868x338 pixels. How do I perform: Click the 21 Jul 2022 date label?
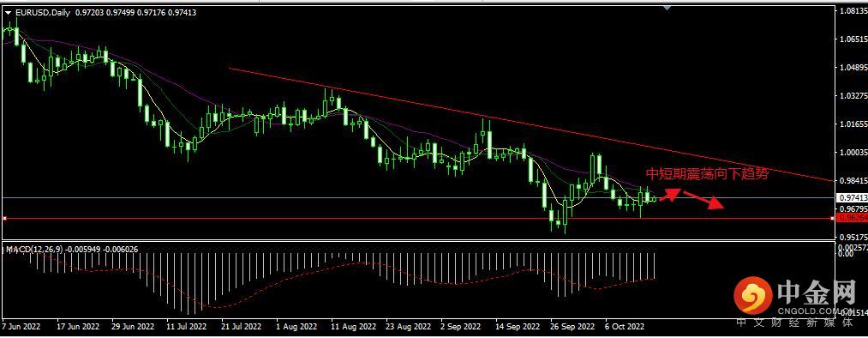tap(242, 327)
